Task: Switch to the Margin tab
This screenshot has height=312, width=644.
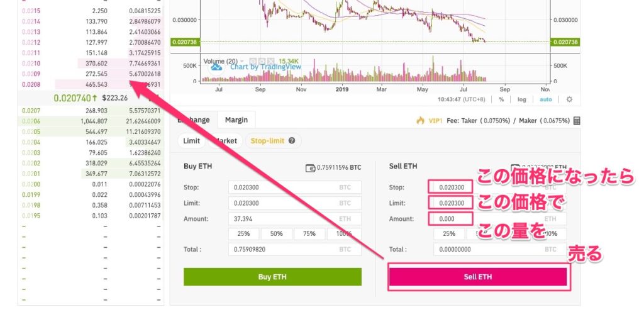Action: click(236, 120)
